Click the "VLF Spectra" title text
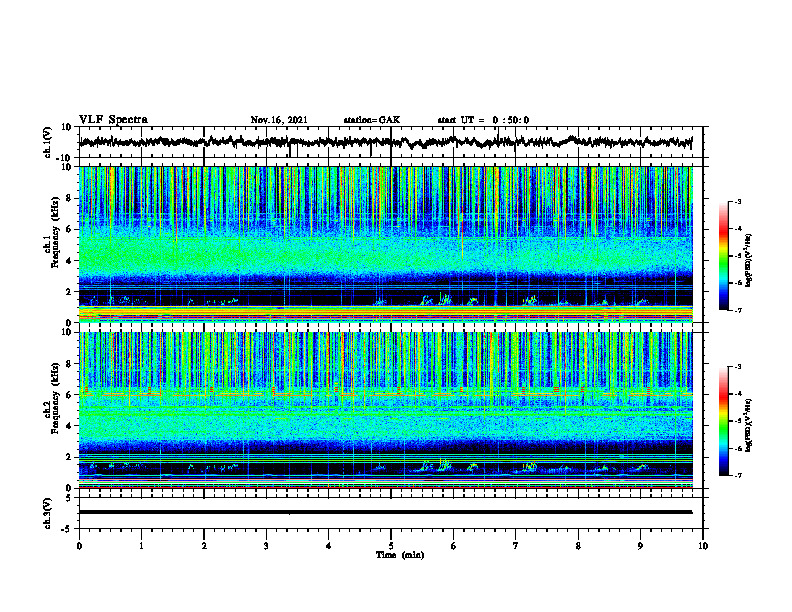Image resolution: width=792 pixels, height=612 pixels. tap(113, 120)
